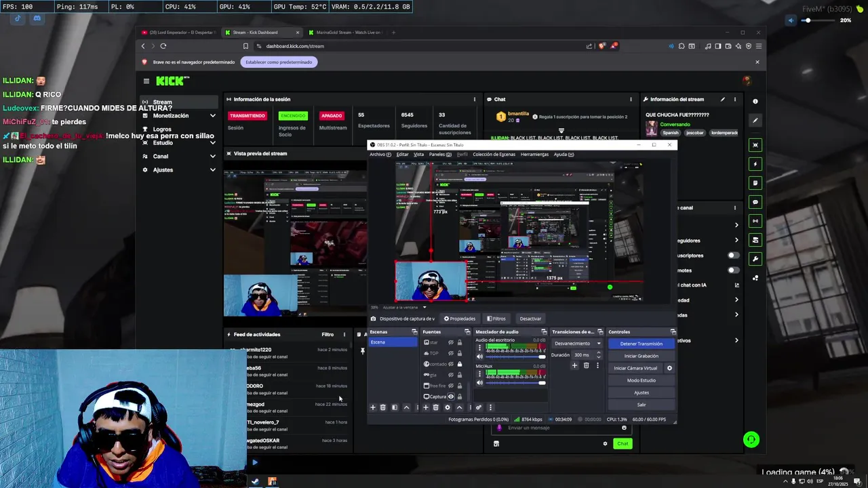868x488 pixels.
Task: Toggle visibility of TOP source
Action: click(x=451, y=353)
